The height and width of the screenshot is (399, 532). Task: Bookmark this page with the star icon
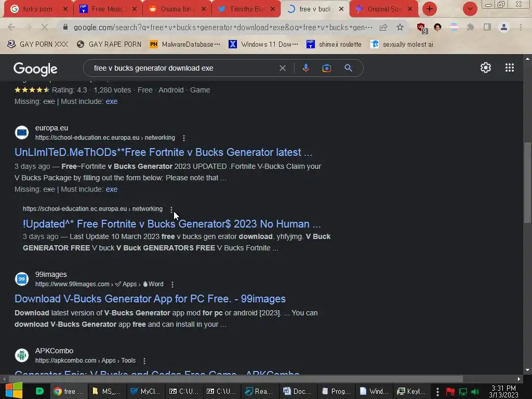tap(400, 27)
